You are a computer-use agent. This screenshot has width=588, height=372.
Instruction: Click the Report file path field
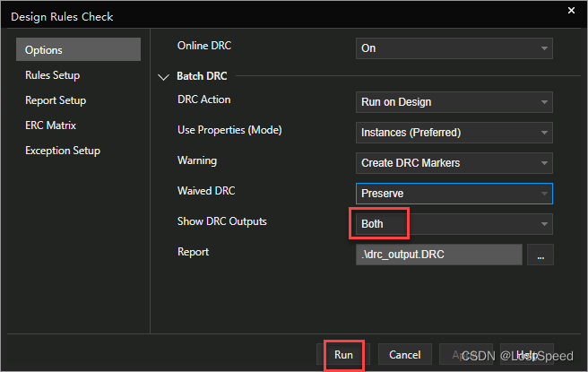(x=437, y=255)
